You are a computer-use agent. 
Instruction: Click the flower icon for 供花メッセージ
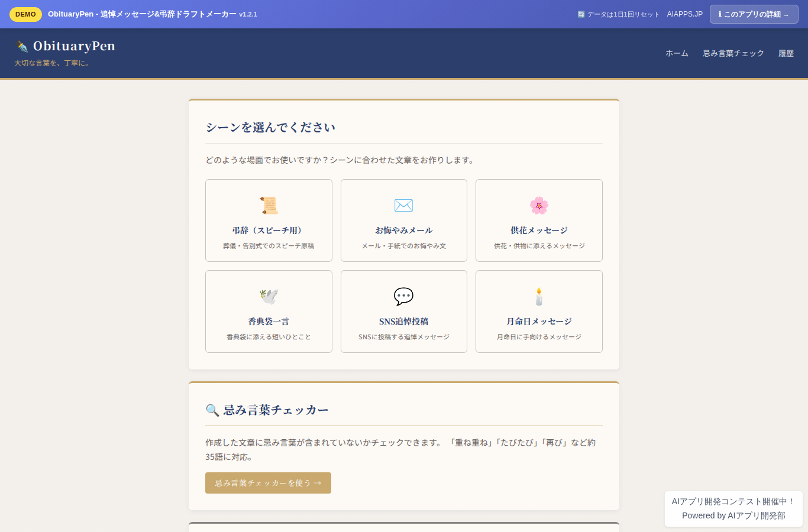pyautogui.click(x=539, y=205)
